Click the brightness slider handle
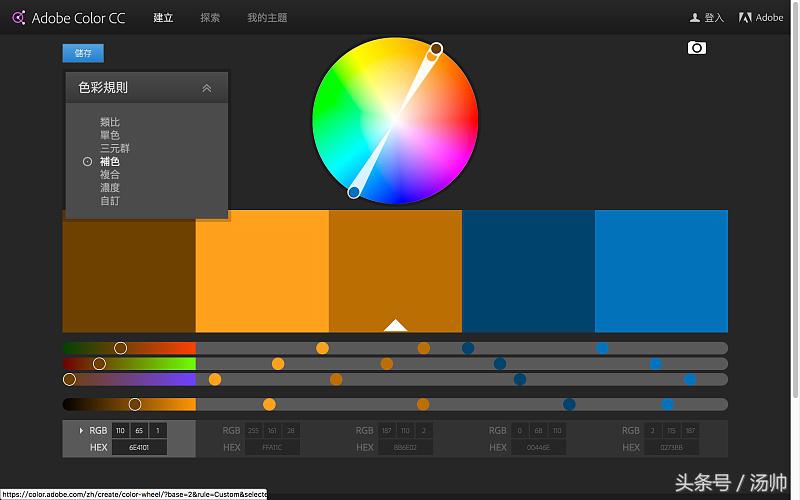The width and height of the screenshot is (800, 500). coord(135,405)
